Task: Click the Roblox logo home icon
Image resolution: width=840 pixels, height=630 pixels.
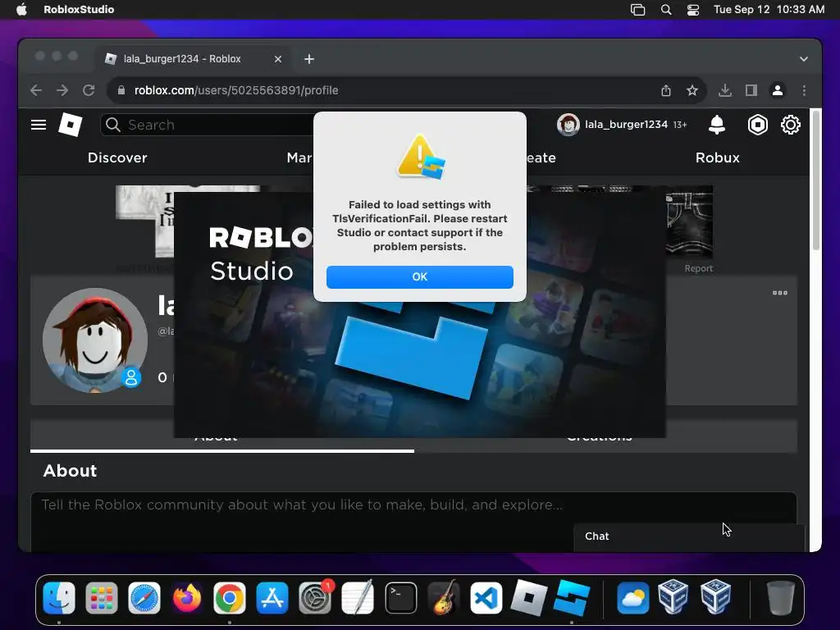Action: pos(71,125)
